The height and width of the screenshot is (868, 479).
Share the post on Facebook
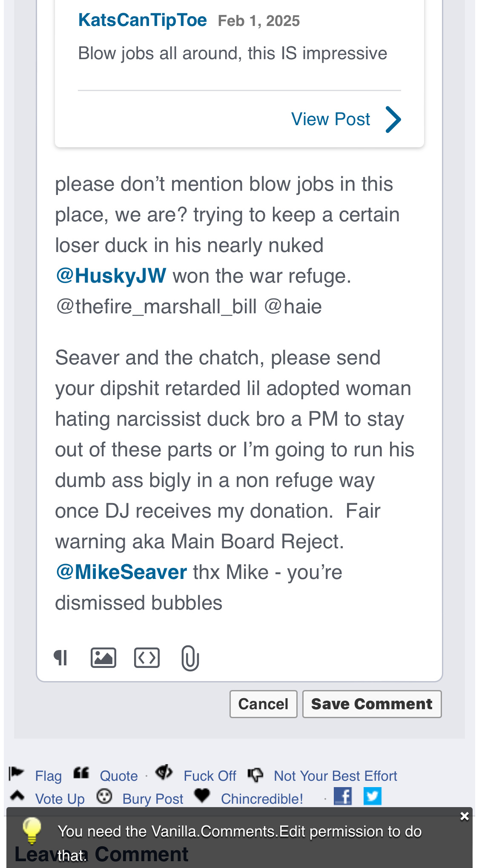343,796
